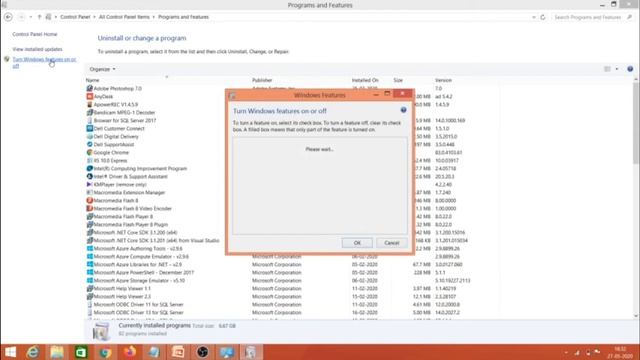This screenshot has height=360, width=640.
Task: Select Microsoft ODBC Driver 13 for SQL Server
Action: point(292,313)
